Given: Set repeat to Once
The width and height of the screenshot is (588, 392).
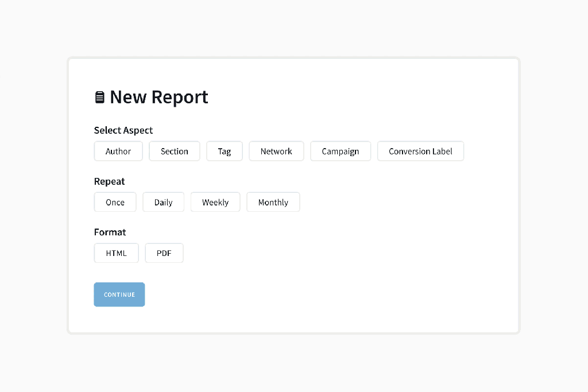Looking at the screenshot, I should pos(115,202).
